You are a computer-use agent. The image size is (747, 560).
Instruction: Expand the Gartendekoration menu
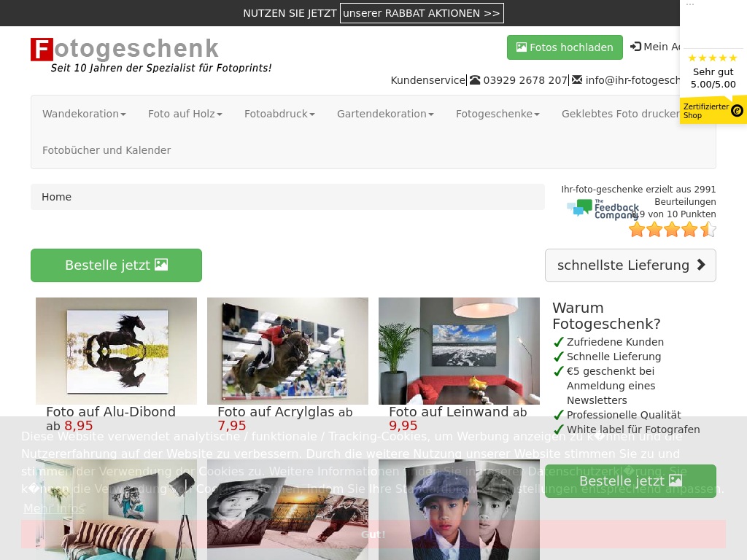coord(385,114)
